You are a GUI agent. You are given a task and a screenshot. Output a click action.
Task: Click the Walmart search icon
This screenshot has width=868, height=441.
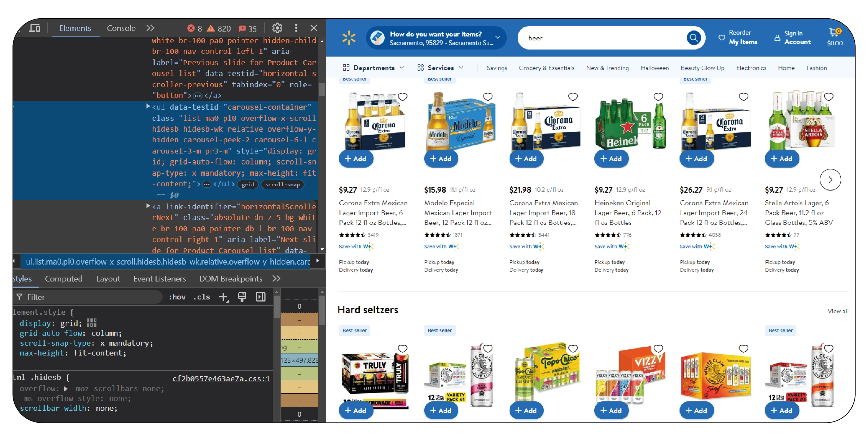point(694,38)
